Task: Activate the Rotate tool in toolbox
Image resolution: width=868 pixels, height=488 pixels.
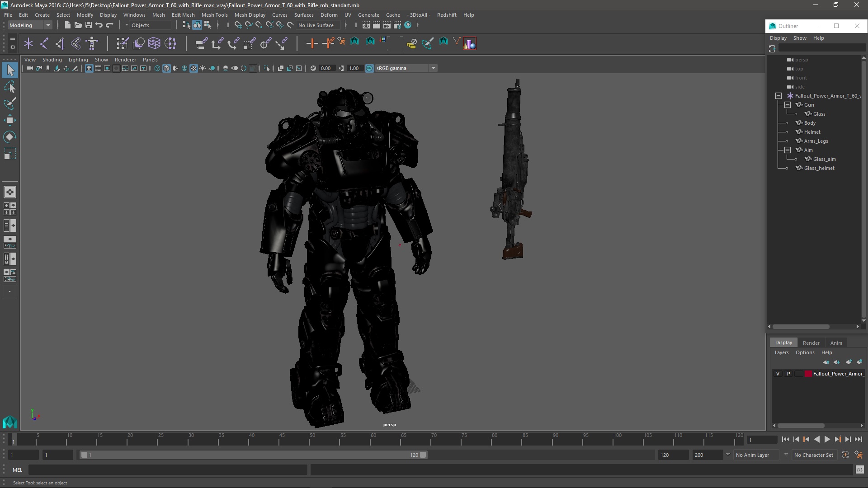Action: 10,136
